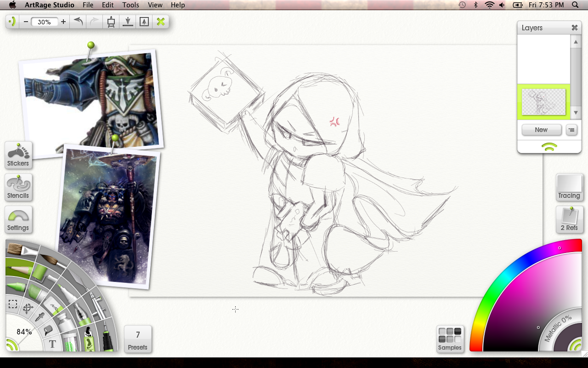The height and width of the screenshot is (368, 588).
Task: Select the Airbrush tool
Action: coord(98,305)
